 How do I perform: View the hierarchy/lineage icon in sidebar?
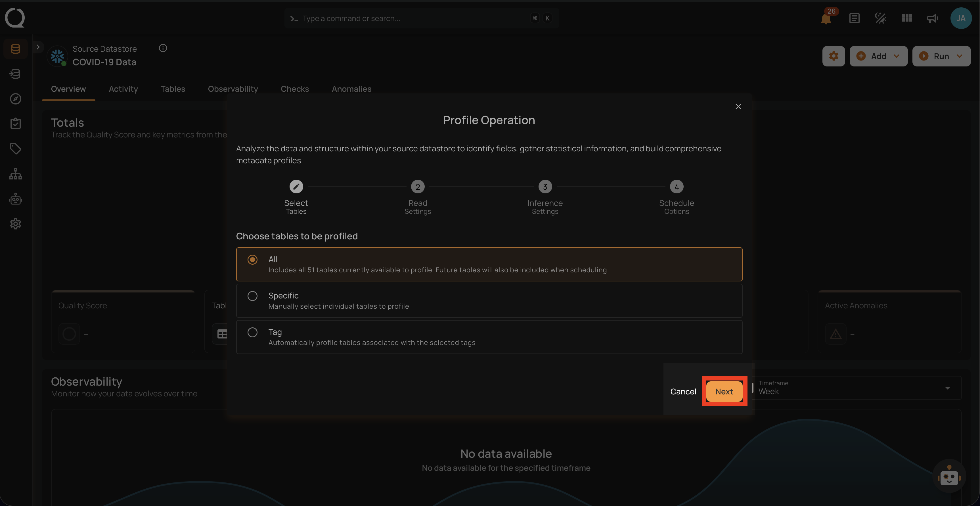tap(15, 174)
